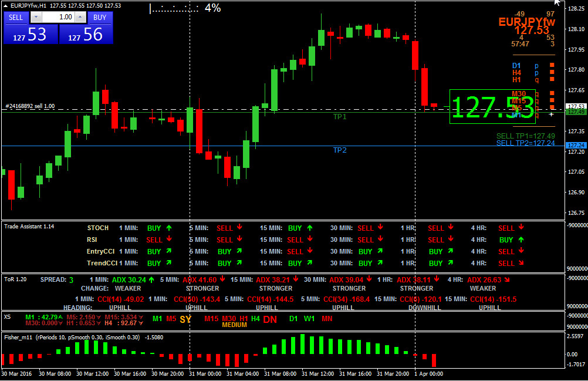Click the volume field showing 1.00
The width and height of the screenshot is (588, 381).
pos(58,17)
